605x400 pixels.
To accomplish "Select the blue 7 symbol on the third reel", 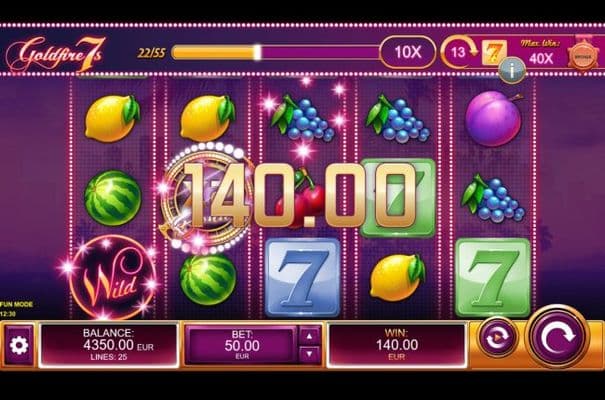I will pyautogui.click(x=303, y=277).
